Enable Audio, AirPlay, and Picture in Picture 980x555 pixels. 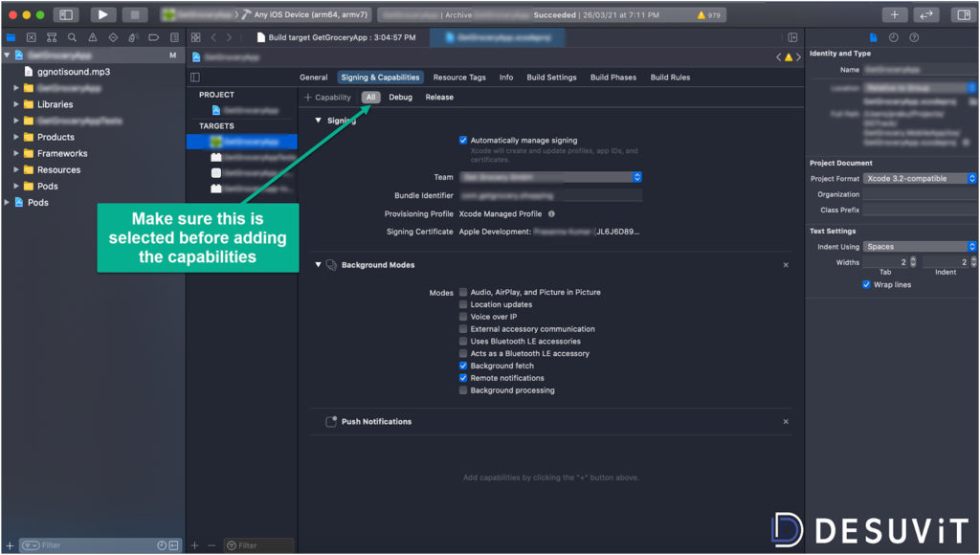pos(463,292)
